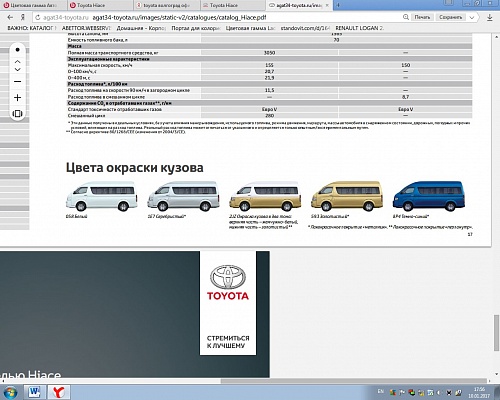
Task: Click the 'Цвета окраски кузова' heading
Action: pyautogui.click(x=135, y=168)
